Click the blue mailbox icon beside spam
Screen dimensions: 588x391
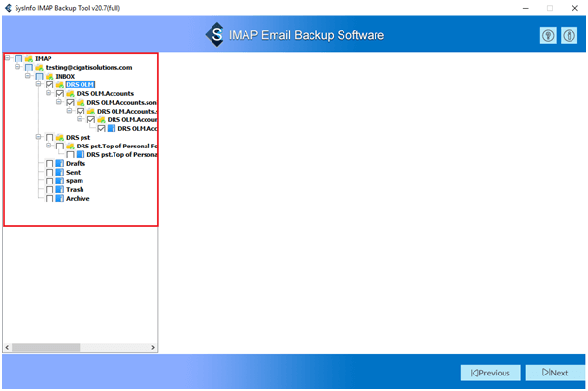59,181
